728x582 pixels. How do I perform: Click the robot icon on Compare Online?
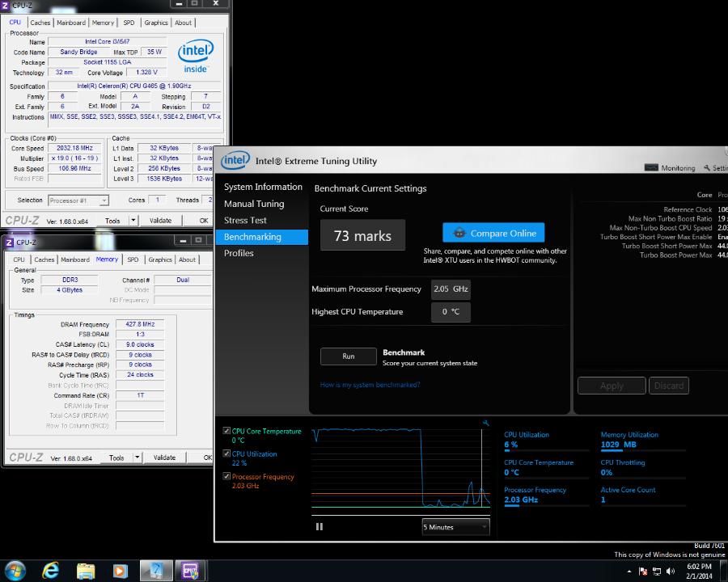[459, 233]
